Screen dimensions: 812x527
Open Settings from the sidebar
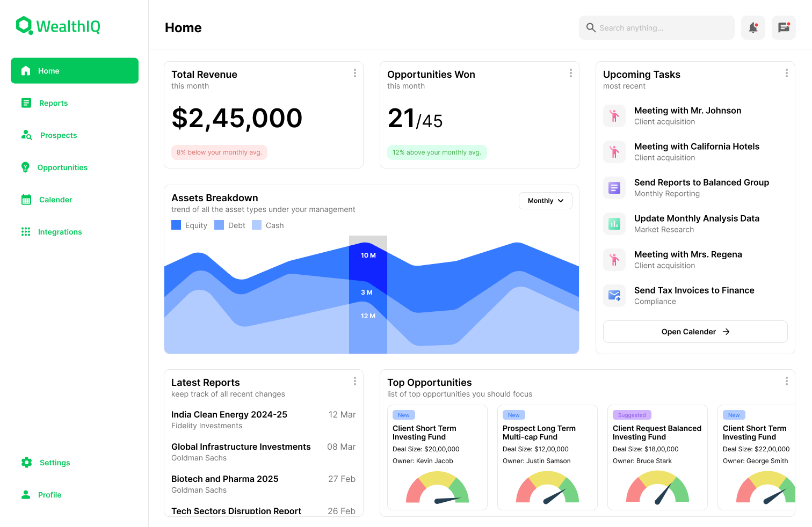pos(55,462)
